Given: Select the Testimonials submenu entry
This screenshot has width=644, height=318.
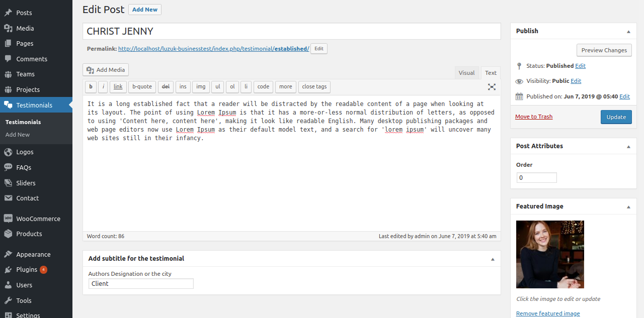Looking at the screenshot, I should (23, 122).
